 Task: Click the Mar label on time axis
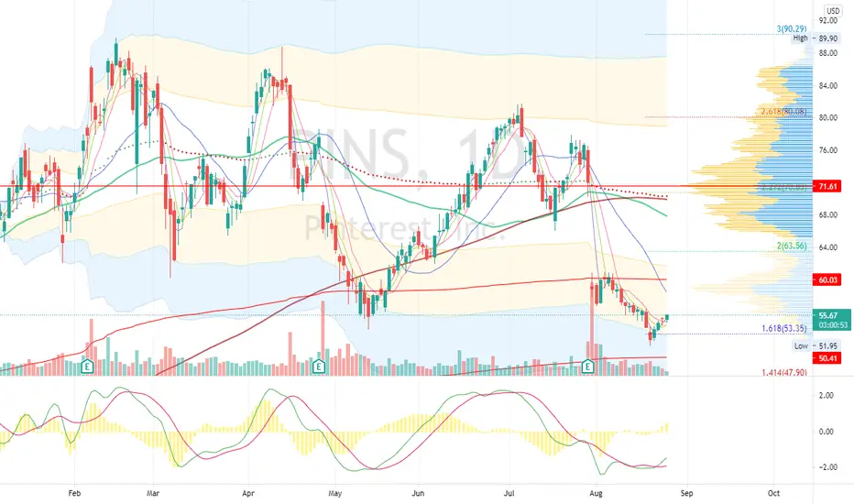[153, 493]
